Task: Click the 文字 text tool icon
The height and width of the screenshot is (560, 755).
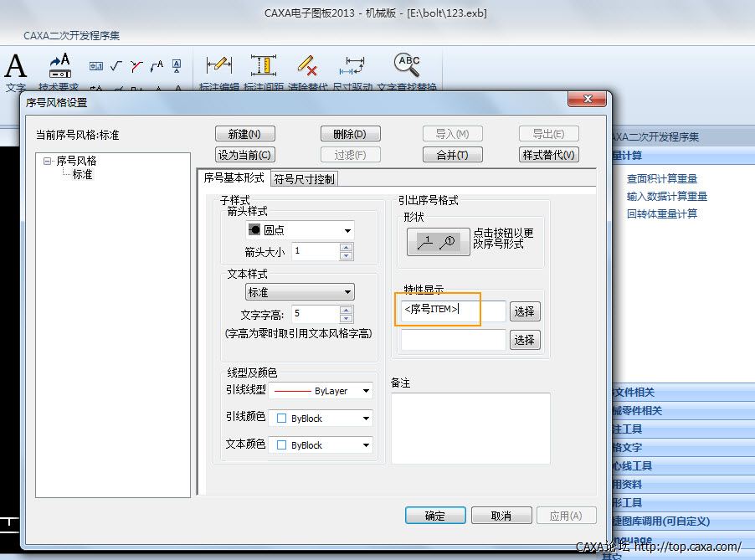Action: 15,69
